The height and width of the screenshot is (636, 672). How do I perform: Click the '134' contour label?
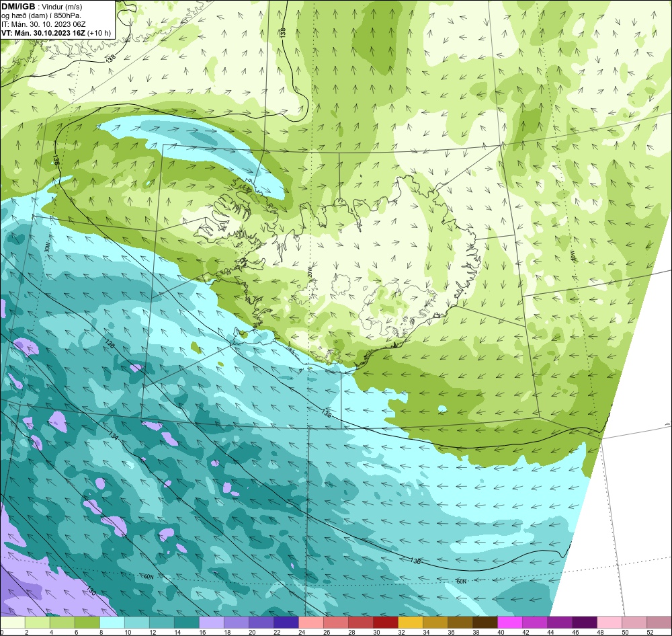[113, 436]
